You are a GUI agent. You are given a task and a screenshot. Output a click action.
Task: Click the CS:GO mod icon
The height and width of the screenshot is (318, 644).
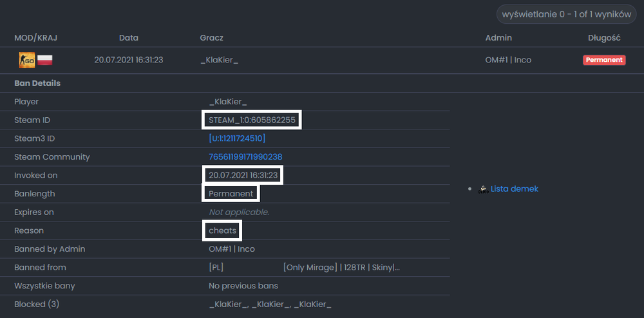tap(27, 60)
